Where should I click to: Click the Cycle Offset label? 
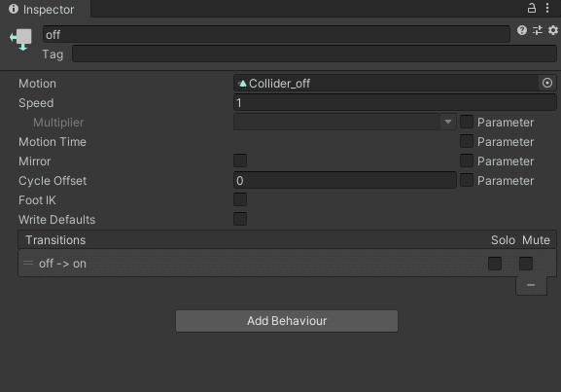(53, 180)
